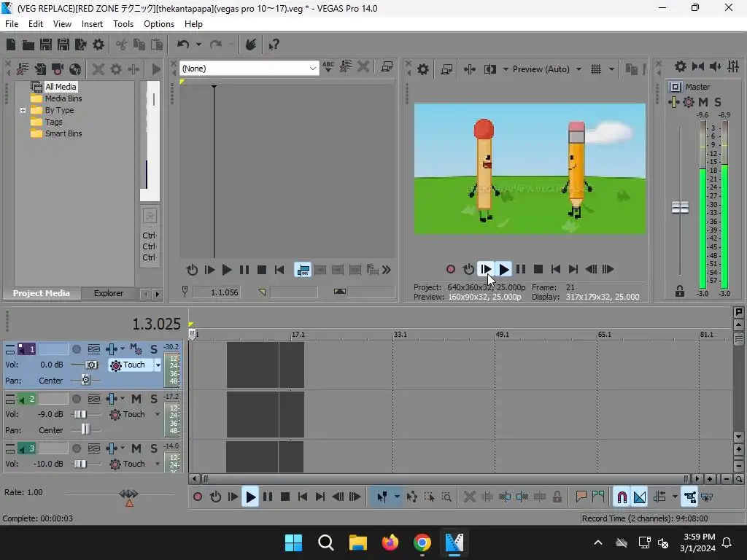Open the Insert menu
The width and height of the screenshot is (747, 560).
92,24
